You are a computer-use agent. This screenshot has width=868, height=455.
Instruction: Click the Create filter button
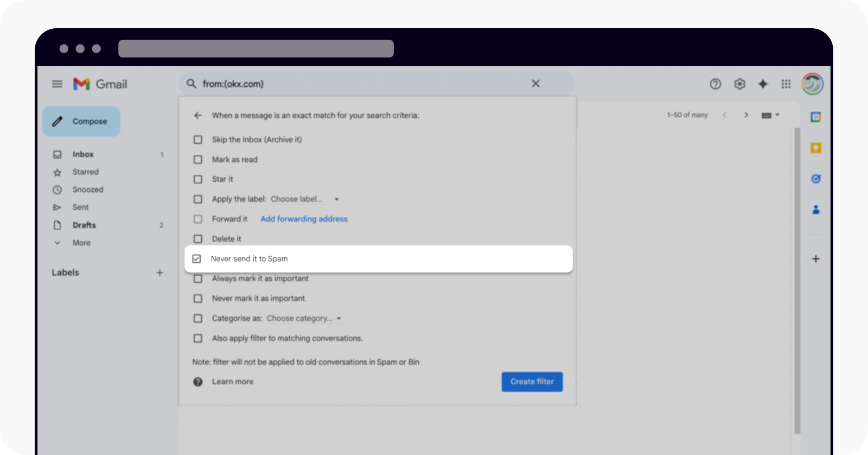click(532, 382)
